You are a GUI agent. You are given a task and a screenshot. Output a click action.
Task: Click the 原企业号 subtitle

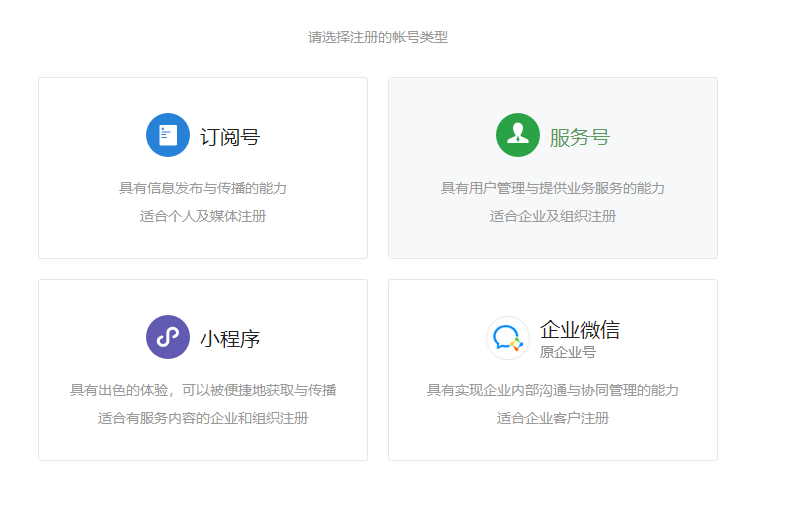(568, 352)
